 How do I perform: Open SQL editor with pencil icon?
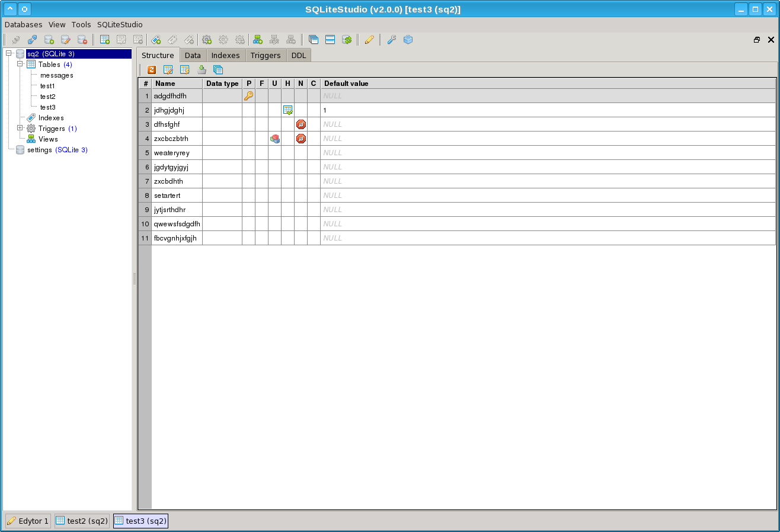tap(369, 40)
